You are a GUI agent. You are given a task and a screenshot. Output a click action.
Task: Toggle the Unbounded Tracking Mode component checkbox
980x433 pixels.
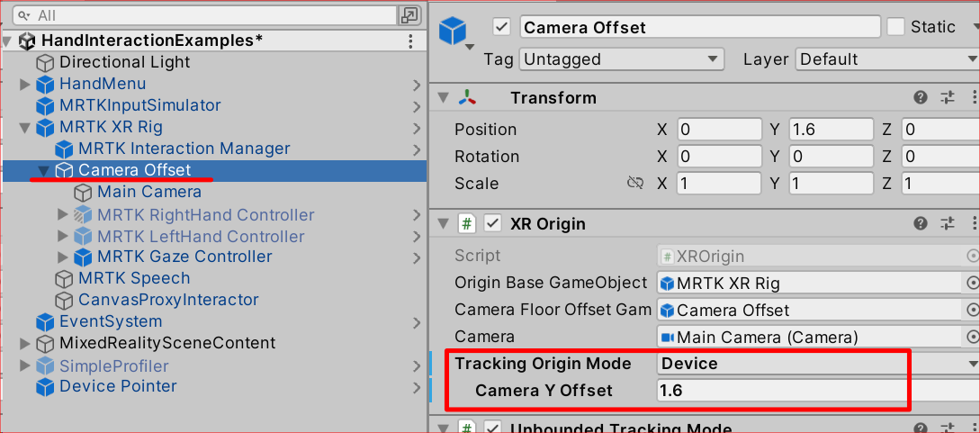493,428
